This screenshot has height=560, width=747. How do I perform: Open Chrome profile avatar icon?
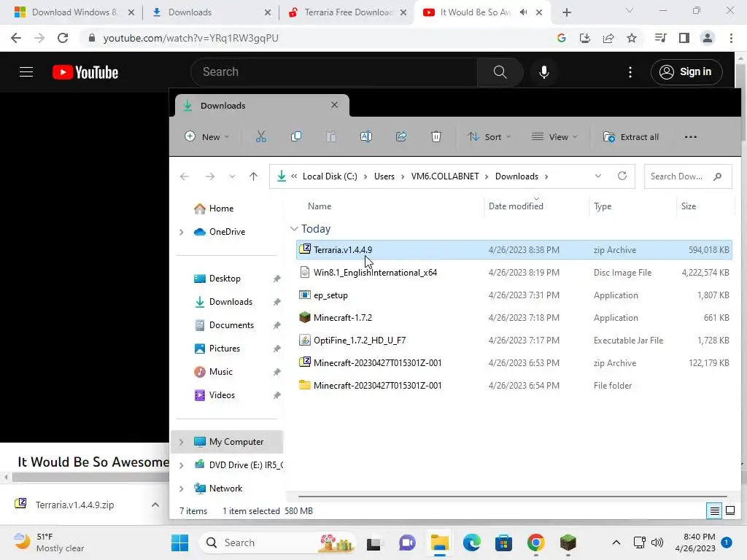point(708,38)
